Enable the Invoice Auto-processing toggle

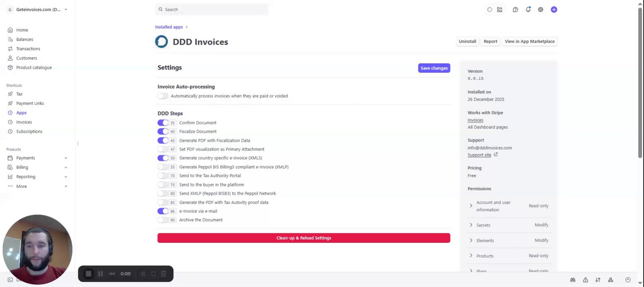click(163, 96)
